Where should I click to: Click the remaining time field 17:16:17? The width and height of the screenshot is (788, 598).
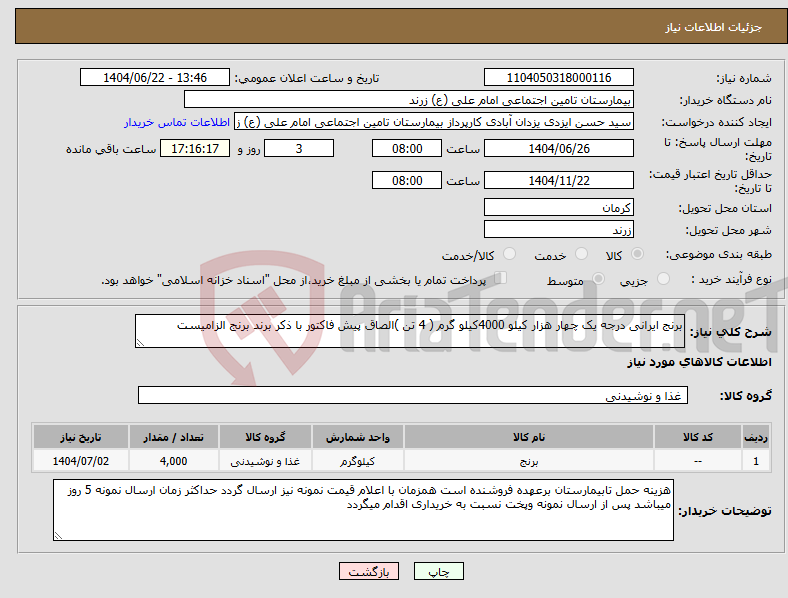click(195, 148)
